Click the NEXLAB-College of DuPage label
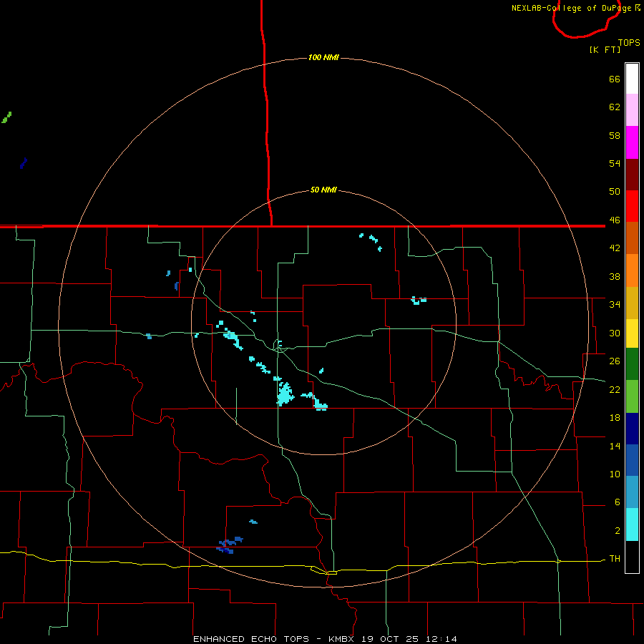644x644 pixels. [576, 8]
